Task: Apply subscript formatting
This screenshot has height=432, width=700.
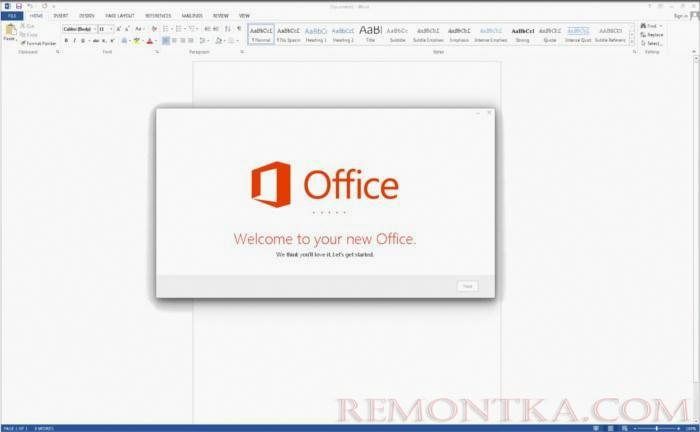Action: point(104,41)
